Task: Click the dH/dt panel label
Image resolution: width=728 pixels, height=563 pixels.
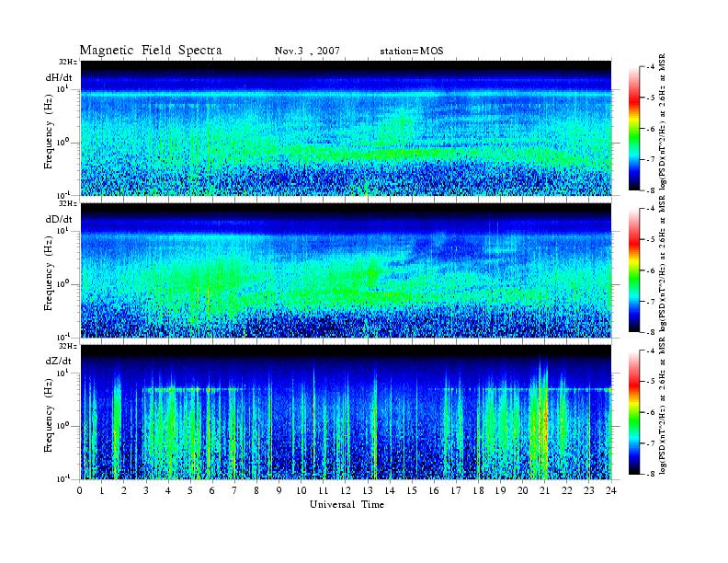Action: (59, 78)
